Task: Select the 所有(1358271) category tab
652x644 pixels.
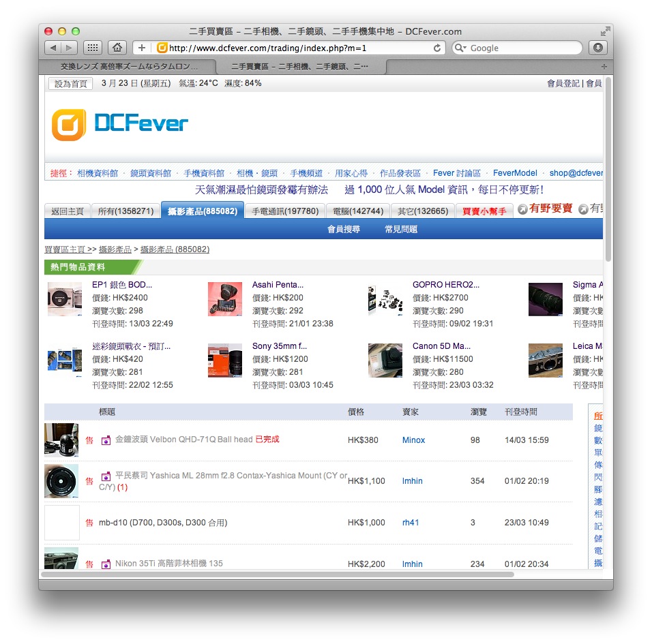Action: (125, 211)
